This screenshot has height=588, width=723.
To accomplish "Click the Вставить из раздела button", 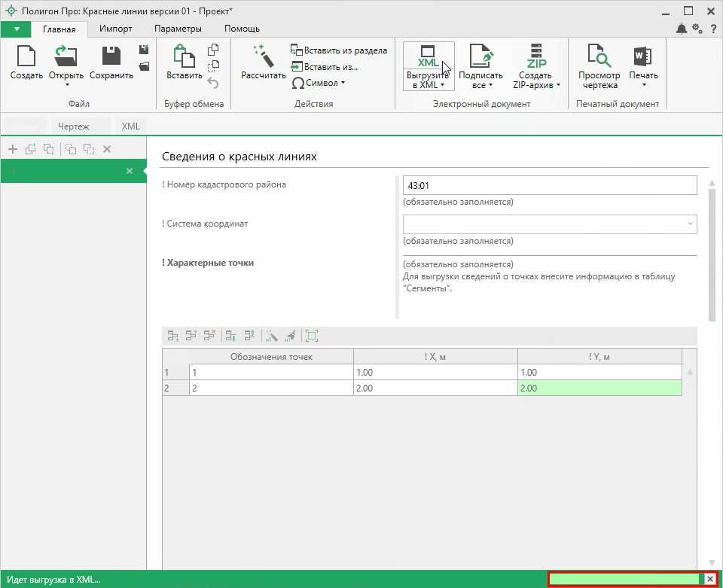I will pos(339,50).
